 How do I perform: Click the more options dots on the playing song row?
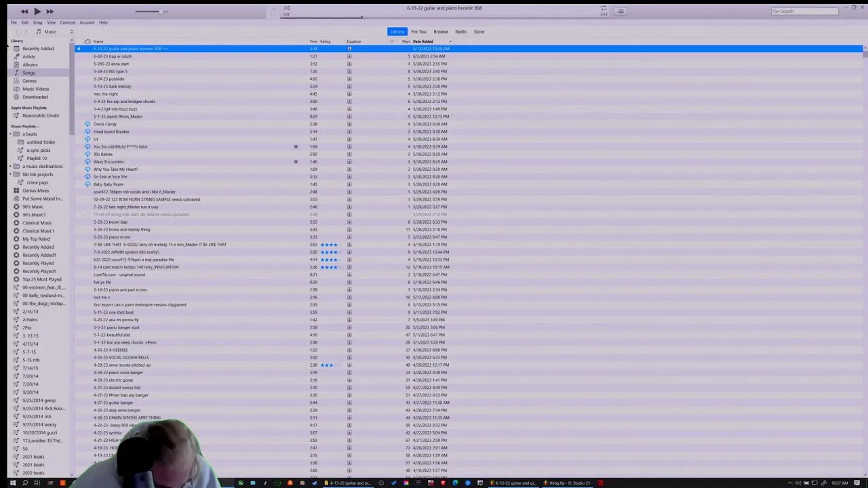click(x=165, y=49)
